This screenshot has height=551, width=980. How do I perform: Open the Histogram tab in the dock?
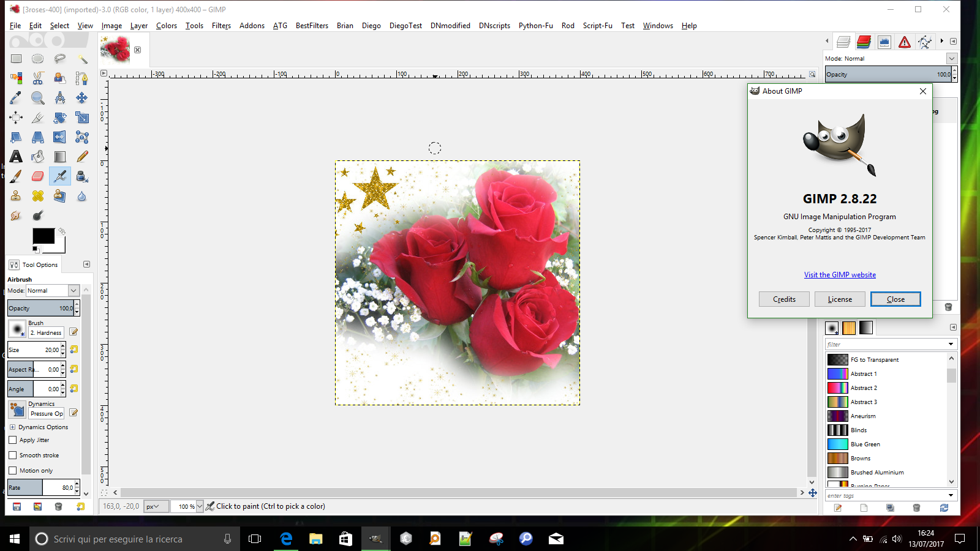(x=884, y=42)
